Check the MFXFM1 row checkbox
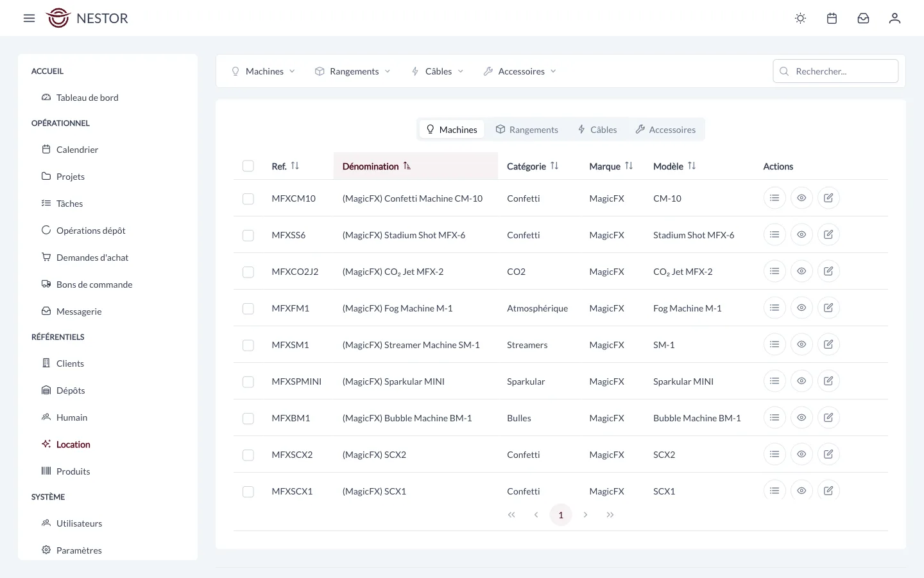This screenshot has width=924, height=578. [x=248, y=309]
